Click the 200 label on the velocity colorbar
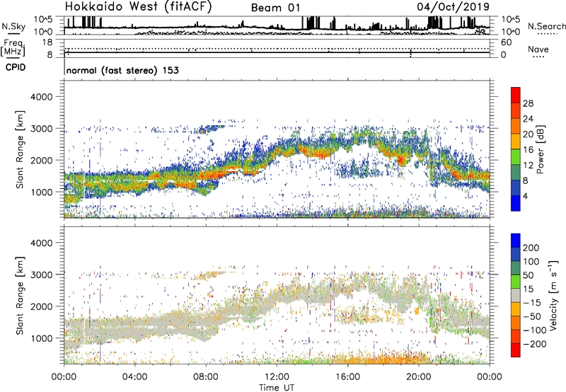566x392 pixels. (x=531, y=248)
